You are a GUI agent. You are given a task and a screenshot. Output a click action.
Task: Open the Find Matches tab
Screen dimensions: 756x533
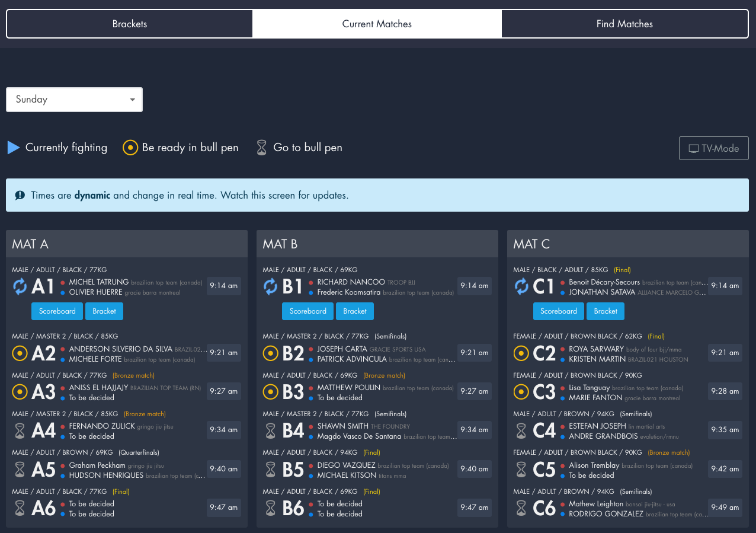624,24
